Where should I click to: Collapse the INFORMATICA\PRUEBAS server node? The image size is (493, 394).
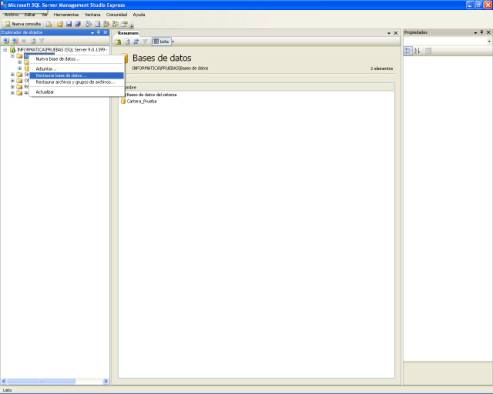pos(5,50)
